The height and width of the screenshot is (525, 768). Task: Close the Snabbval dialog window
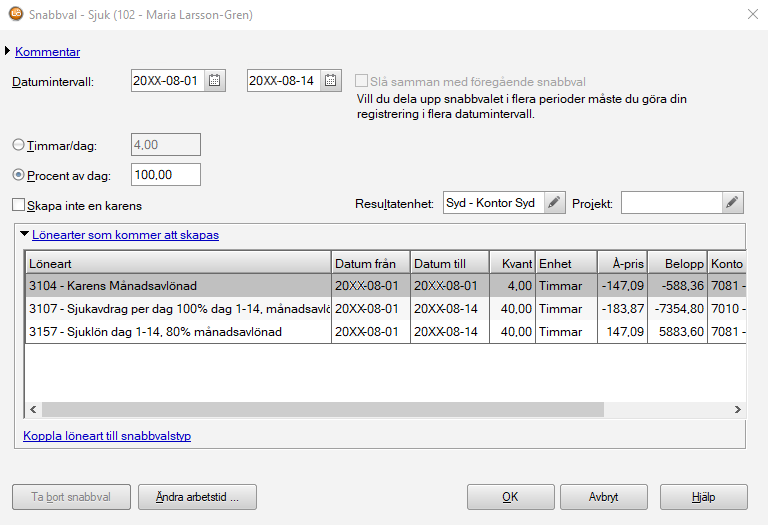tap(753, 14)
